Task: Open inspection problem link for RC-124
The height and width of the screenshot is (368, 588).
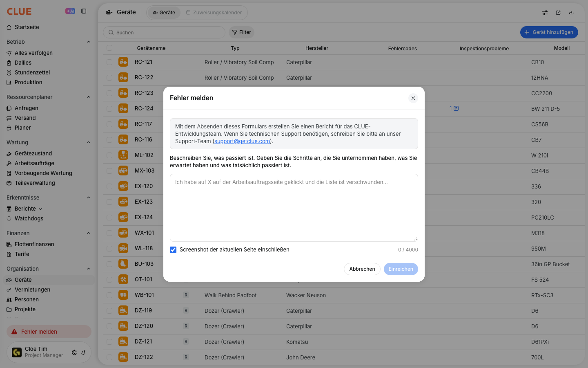Action: tap(454, 108)
